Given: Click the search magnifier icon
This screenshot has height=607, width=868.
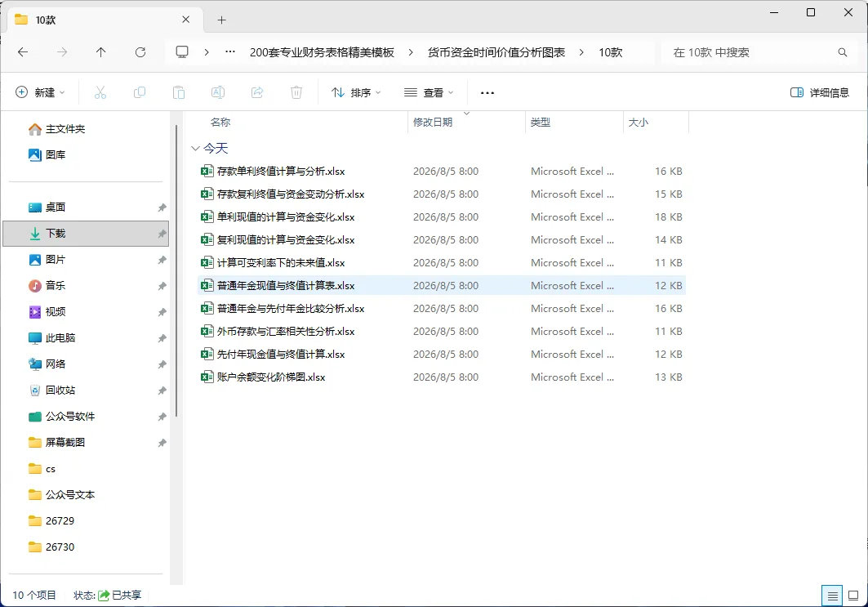Looking at the screenshot, I should (x=843, y=52).
